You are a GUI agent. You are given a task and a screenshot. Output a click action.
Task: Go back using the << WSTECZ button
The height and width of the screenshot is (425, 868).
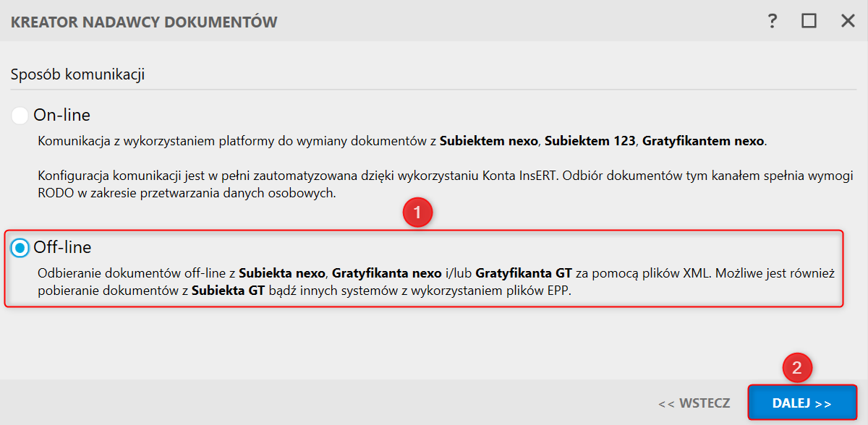pos(694,403)
